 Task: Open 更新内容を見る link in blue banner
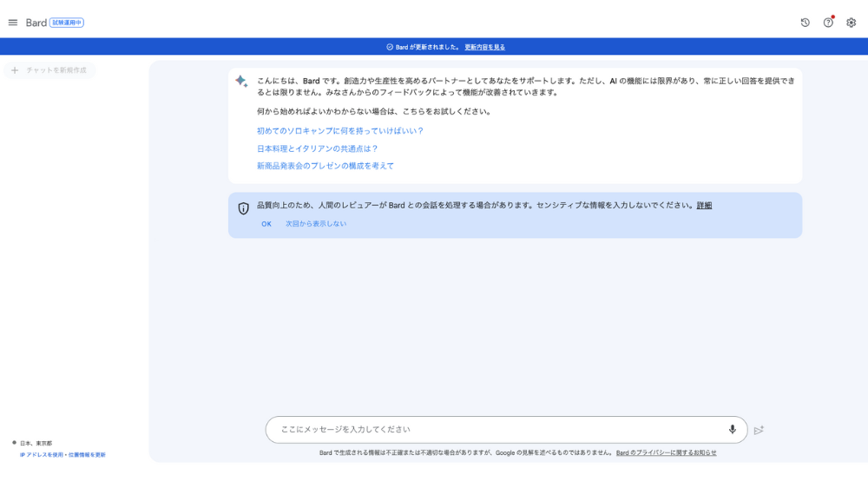pyautogui.click(x=485, y=47)
